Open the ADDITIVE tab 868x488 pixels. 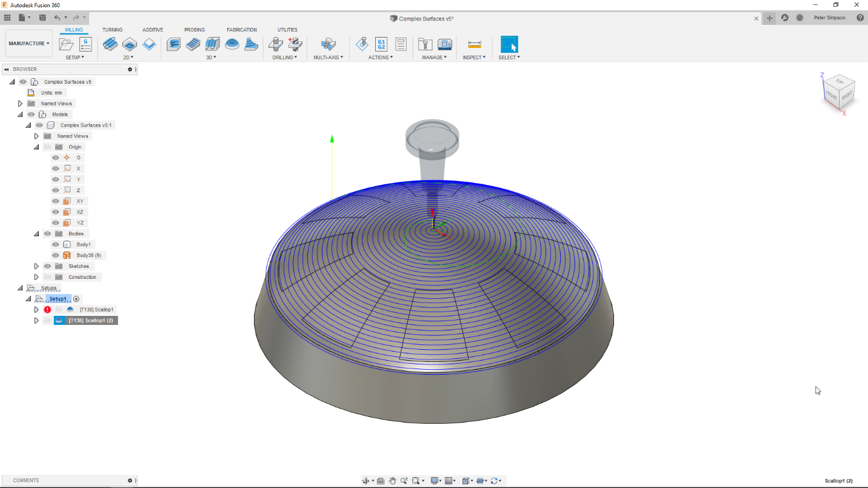[153, 30]
